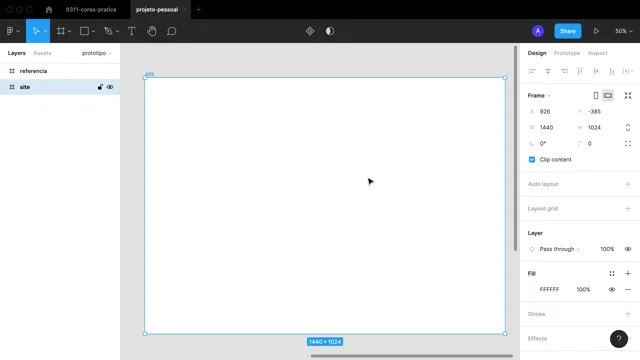Open the components resources icon
The width and height of the screenshot is (640, 360).
pyautogui.click(x=310, y=31)
